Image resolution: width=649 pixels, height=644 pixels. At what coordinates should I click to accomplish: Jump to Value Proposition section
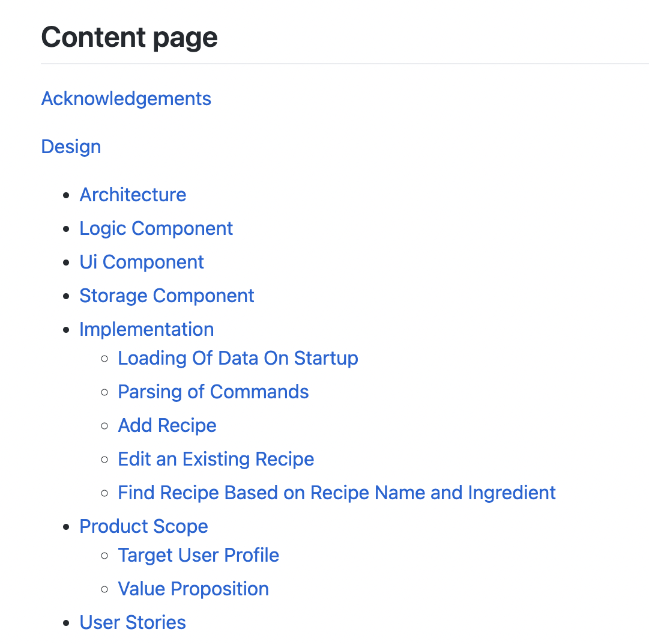(193, 589)
